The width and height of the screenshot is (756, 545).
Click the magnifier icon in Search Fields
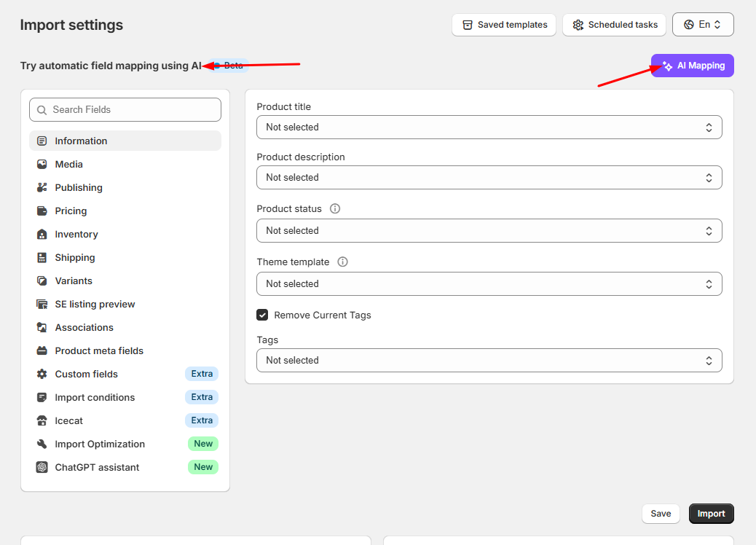tap(42, 110)
